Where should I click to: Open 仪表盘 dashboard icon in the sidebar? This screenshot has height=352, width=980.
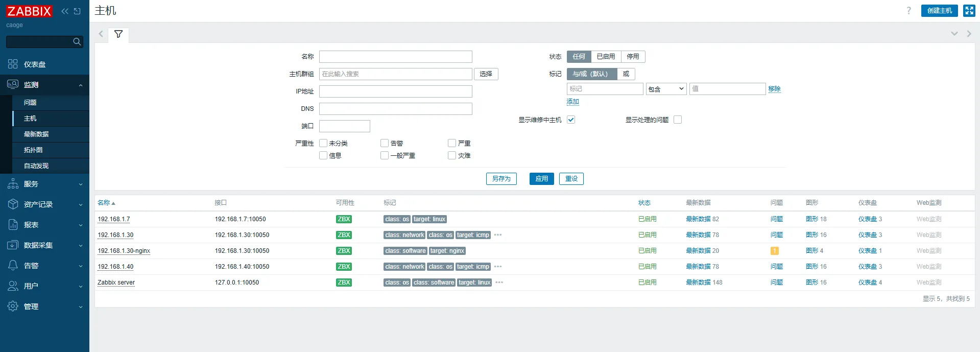[x=13, y=64]
